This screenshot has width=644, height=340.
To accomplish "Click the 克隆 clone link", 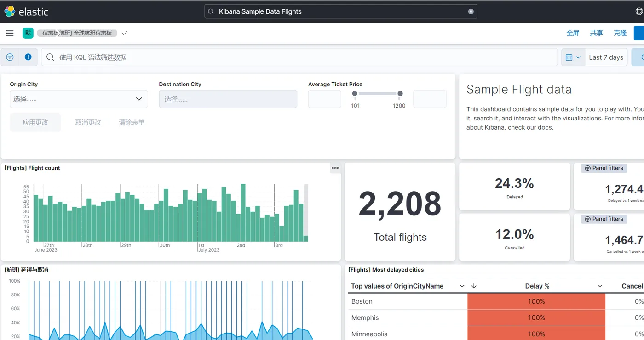I will 620,33.
